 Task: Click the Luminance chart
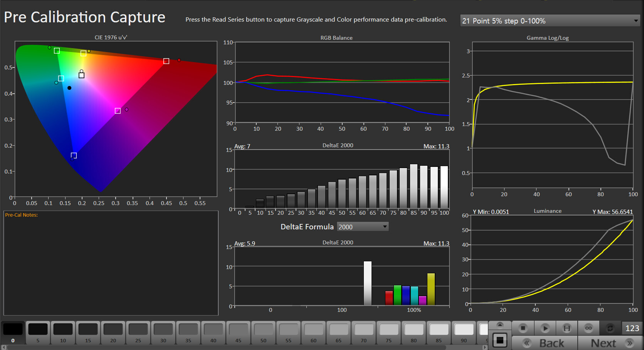tap(552, 259)
